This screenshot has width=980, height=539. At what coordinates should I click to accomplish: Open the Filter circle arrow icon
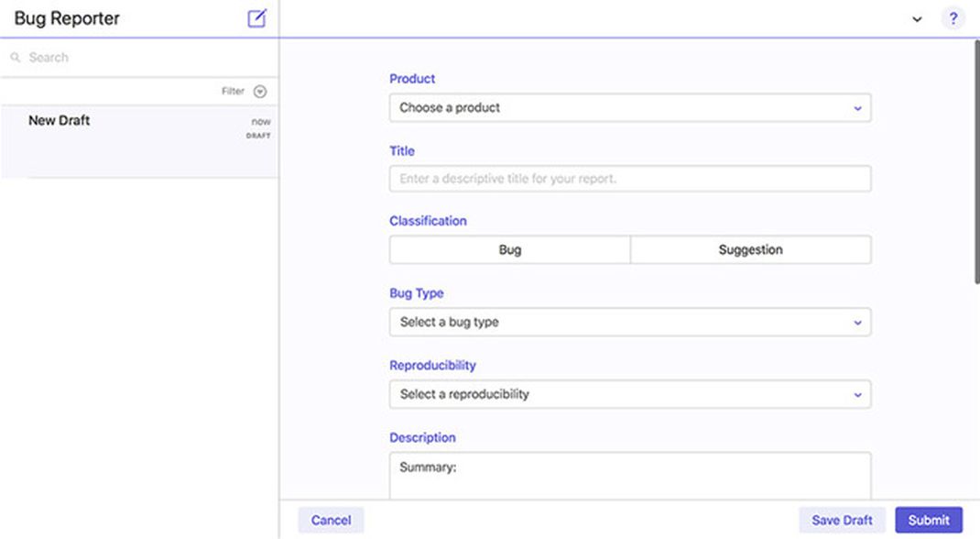[x=260, y=92]
